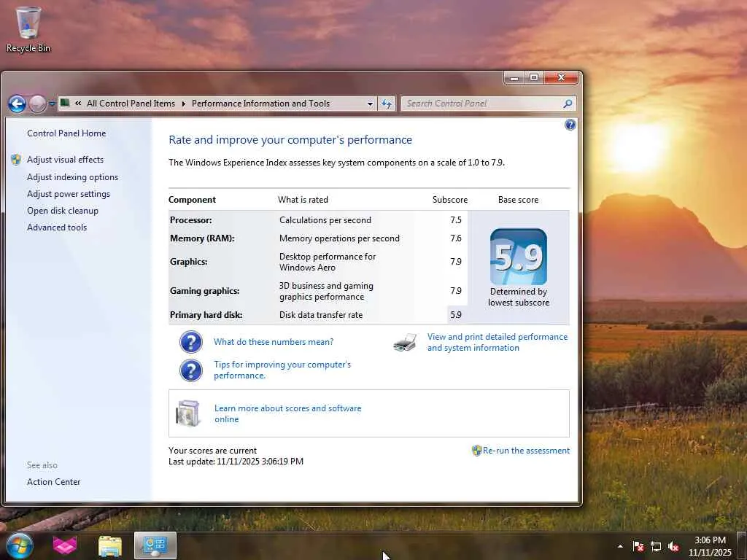This screenshot has width=747, height=560.
Task: Click the Last update timestamp text
Action: pos(236,462)
